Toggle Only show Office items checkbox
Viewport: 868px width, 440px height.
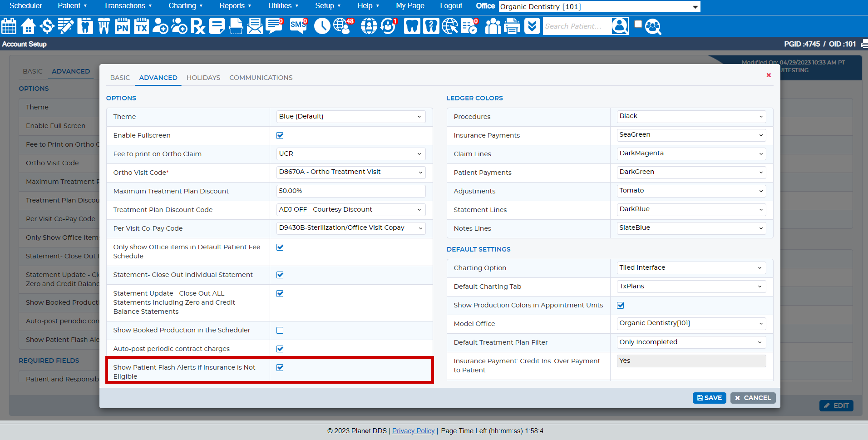pyautogui.click(x=280, y=247)
